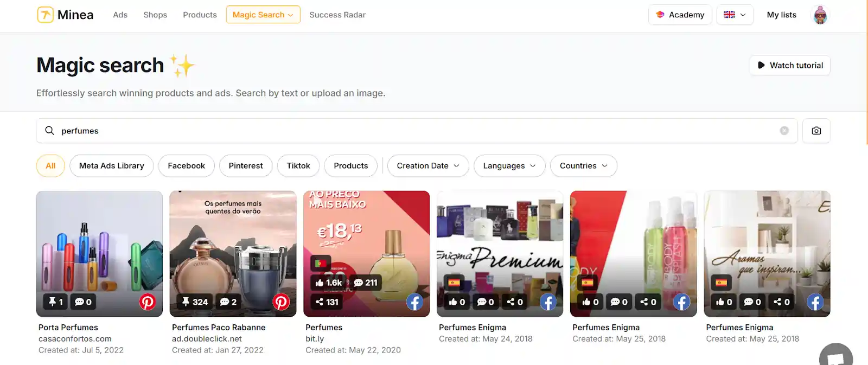Click Spain flag on Enigma Premium card
The height and width of the screenshot is (365, 868).
(454, 283)
